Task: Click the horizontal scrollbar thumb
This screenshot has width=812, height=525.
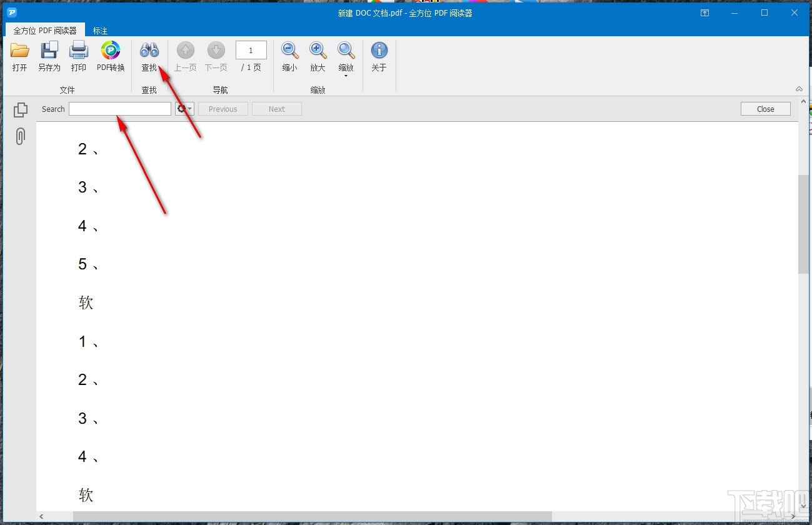Action: (x=313, y=517)
